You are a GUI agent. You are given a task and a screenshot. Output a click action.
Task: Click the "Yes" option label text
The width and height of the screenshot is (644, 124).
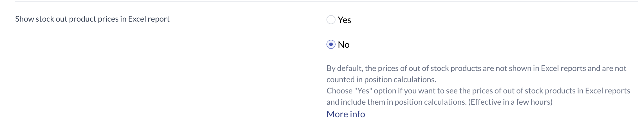[344, 20]
